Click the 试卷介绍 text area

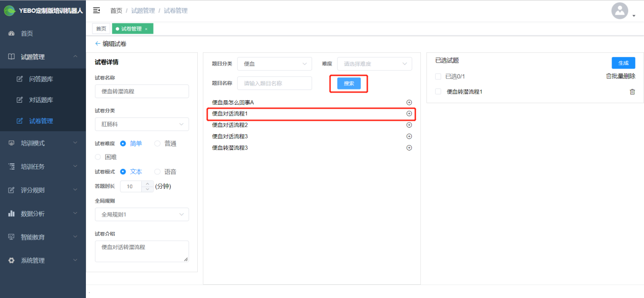point(142,251)
